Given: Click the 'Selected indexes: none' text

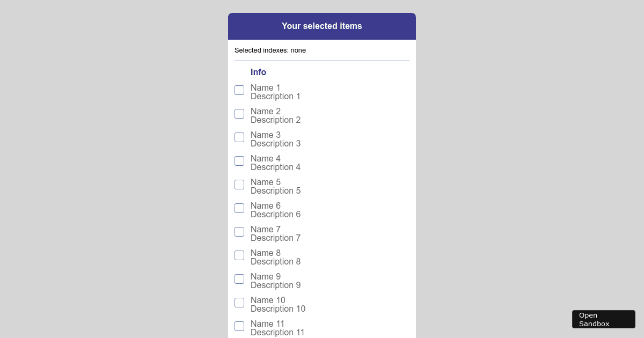Looking at the screenshot, I should 270,50.
